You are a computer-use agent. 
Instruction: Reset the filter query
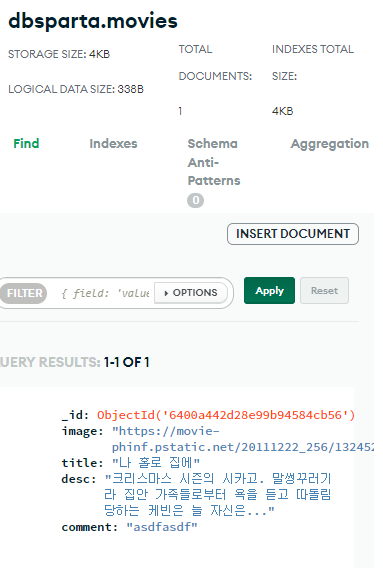click(324, 291)
